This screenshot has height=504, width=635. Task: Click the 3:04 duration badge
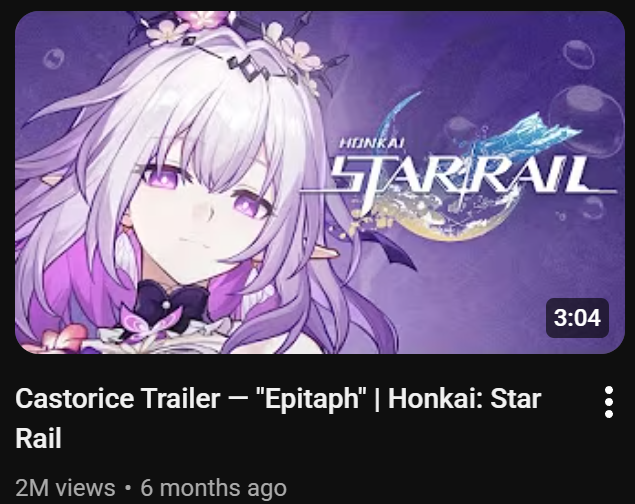tap(577, 318)
